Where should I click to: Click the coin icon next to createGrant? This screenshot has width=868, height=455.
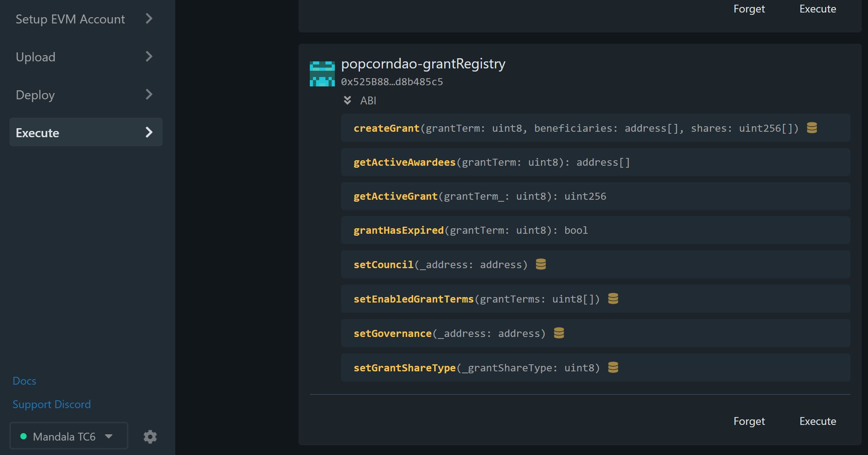(x=812, y=128)
